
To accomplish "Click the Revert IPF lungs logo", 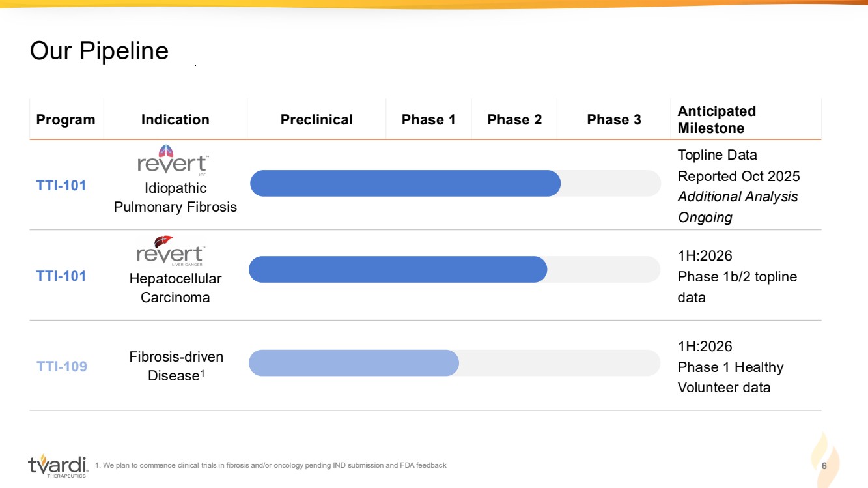I will [173, 160].
